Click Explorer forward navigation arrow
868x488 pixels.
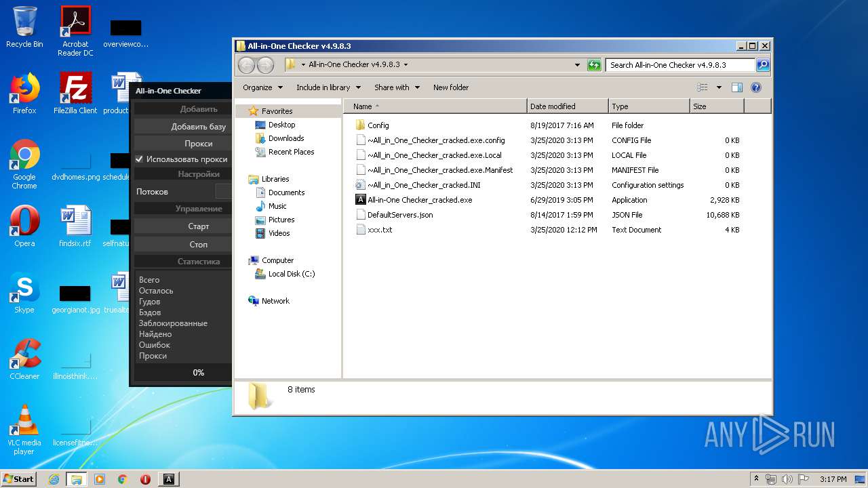point(265,65)
